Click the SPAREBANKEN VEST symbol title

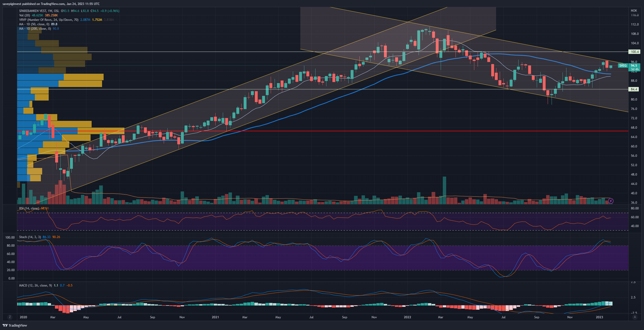33,11
